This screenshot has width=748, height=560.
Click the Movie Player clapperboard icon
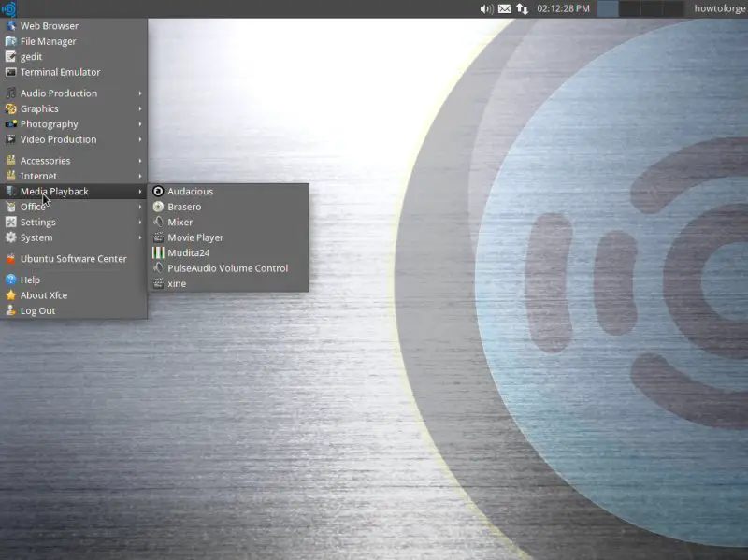158,237
